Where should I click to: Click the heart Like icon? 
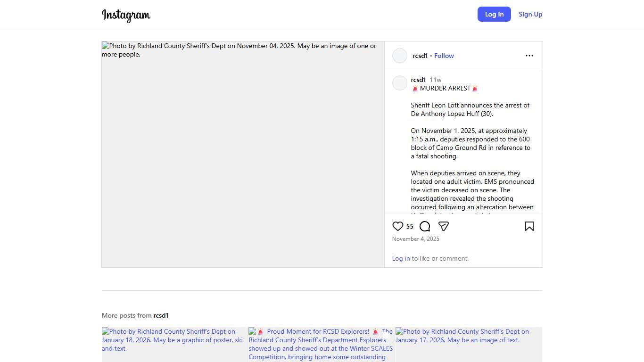pyautogui.click(x=398, y=226)
